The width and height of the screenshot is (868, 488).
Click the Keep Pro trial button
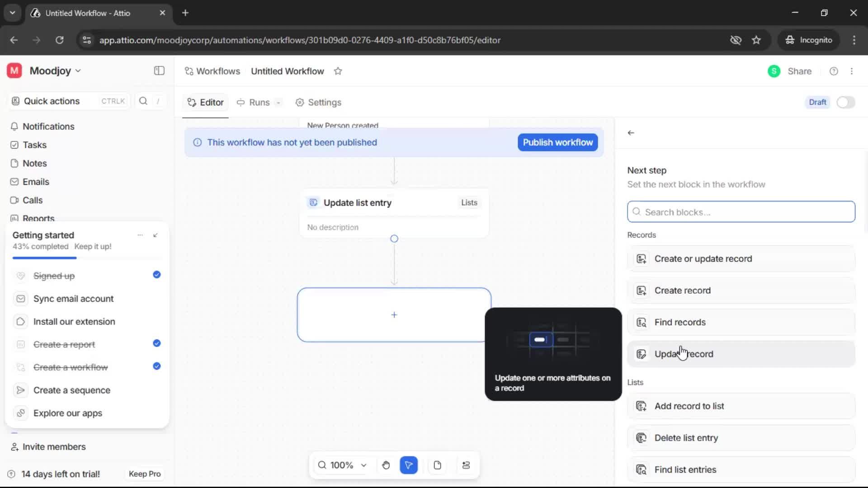[x=144, y=474]
